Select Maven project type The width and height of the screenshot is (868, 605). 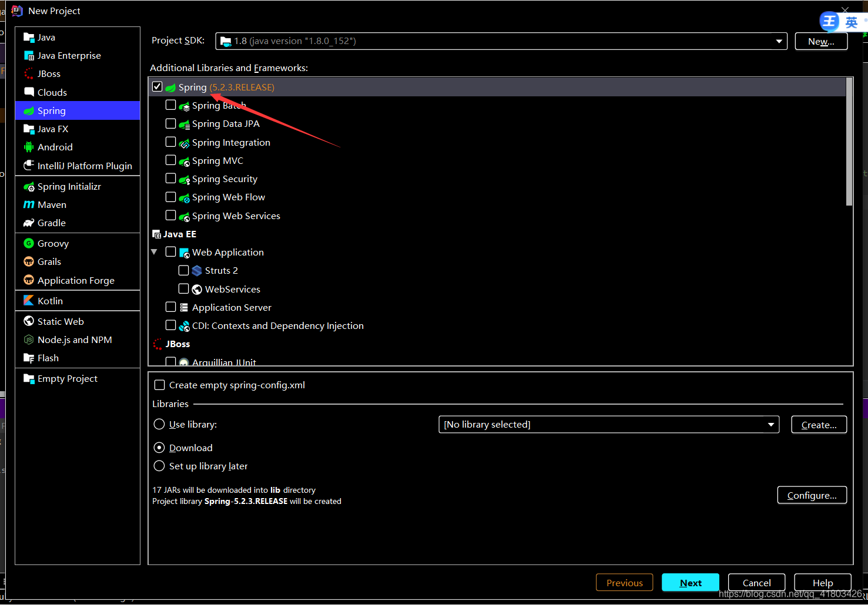[x=78, y=205]
